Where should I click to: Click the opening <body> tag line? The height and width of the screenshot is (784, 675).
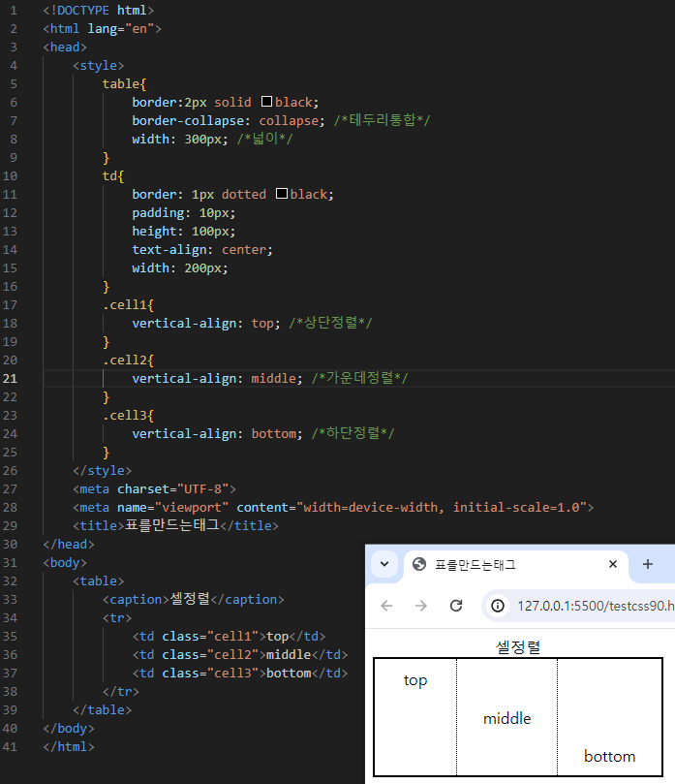(x=65, y=562)
